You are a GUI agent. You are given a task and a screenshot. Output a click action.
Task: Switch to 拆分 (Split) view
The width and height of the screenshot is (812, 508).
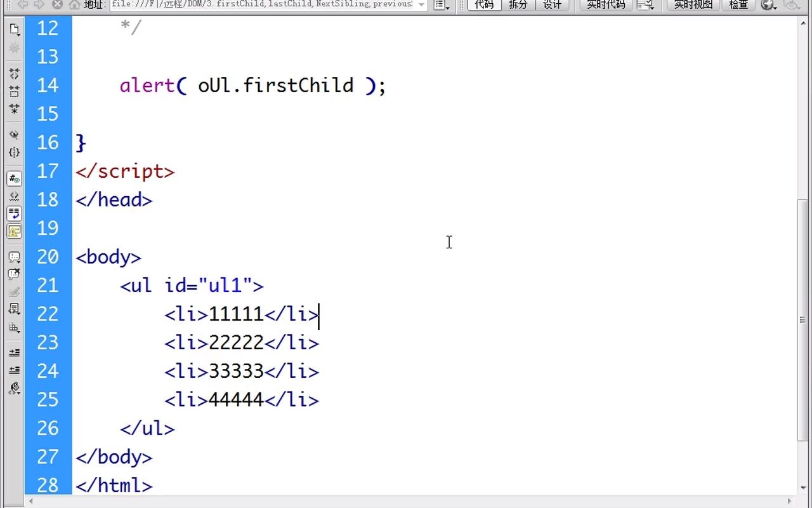518,4
